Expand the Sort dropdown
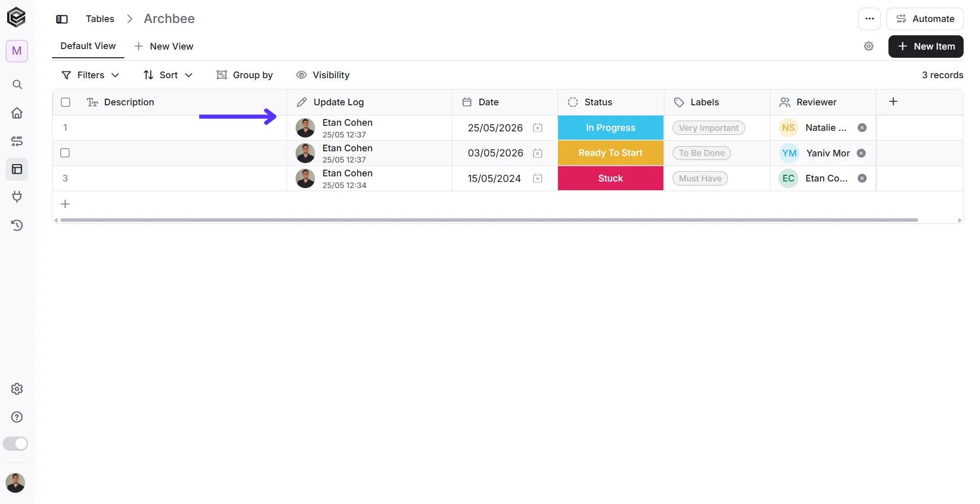This screenshot has width=980, height=504. 168,75
